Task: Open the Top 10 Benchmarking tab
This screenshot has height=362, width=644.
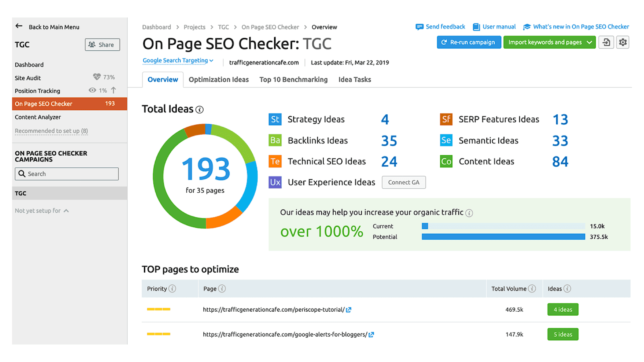Action: [x=293, y=79]
